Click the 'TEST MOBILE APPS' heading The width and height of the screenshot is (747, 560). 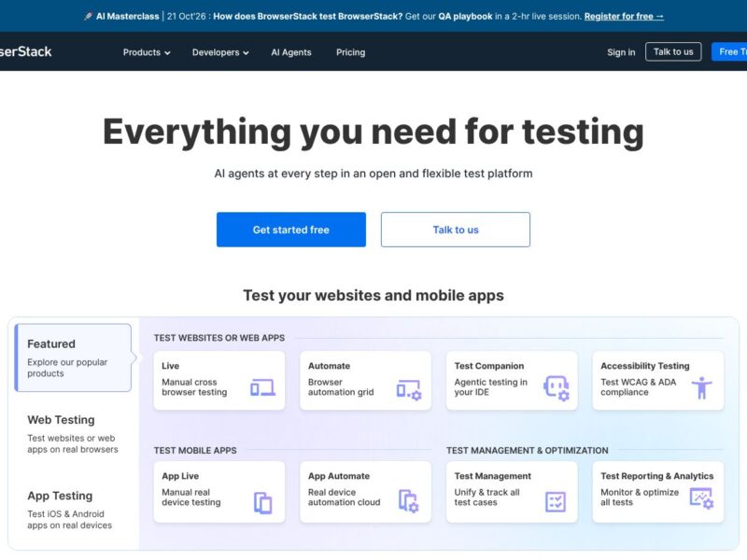195,450
